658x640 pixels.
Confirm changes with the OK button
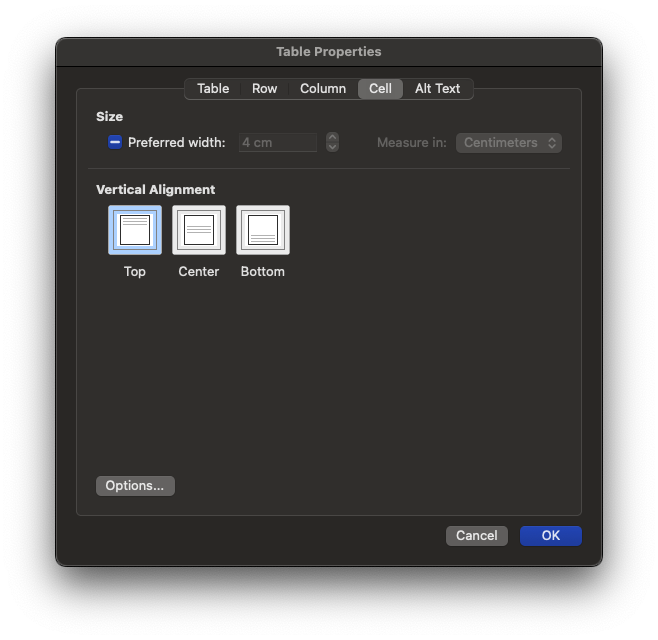point(550,536)
